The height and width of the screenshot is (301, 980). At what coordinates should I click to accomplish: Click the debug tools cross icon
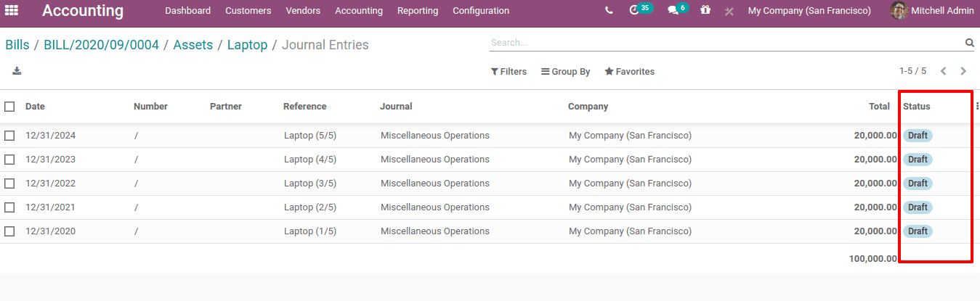click(x=729, y=11)
